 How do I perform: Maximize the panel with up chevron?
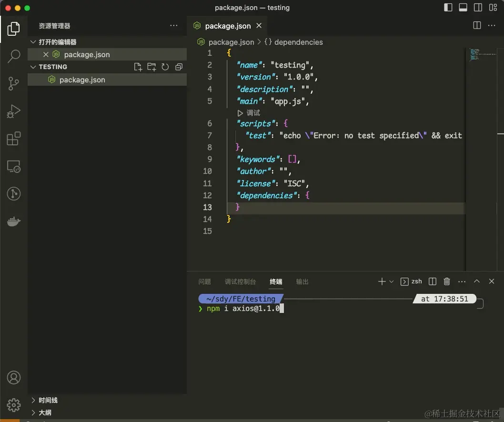click(477, 281)
